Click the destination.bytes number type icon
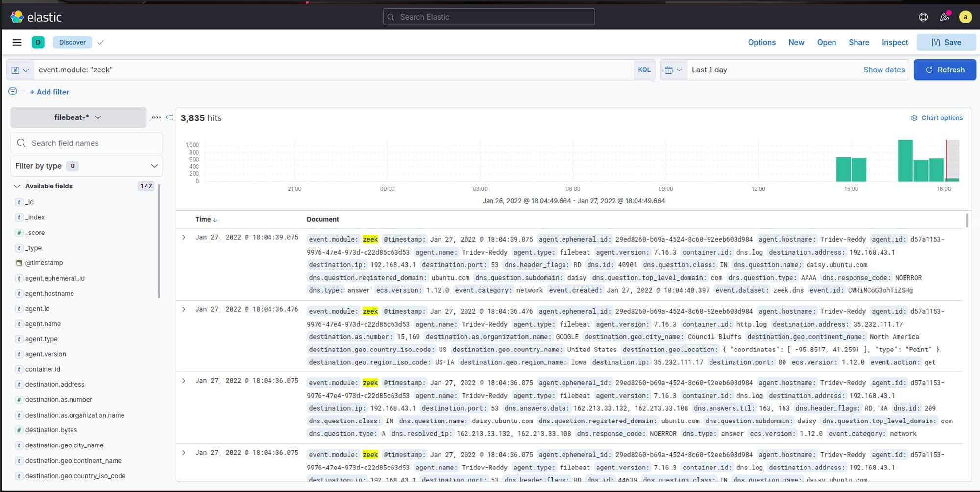This screenshot has height=492, width=980. [19, 430]
